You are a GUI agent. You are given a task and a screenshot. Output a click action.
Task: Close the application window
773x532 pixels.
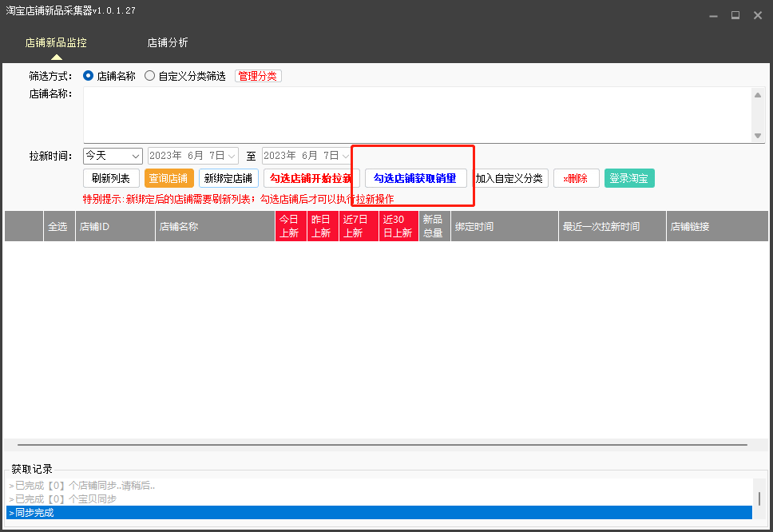tap(758, 16)
